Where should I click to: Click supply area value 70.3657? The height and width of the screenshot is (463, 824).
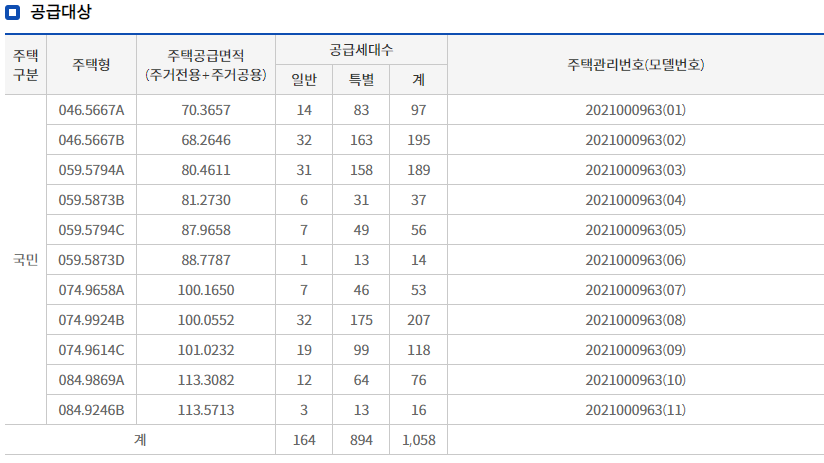click(206, 110)
